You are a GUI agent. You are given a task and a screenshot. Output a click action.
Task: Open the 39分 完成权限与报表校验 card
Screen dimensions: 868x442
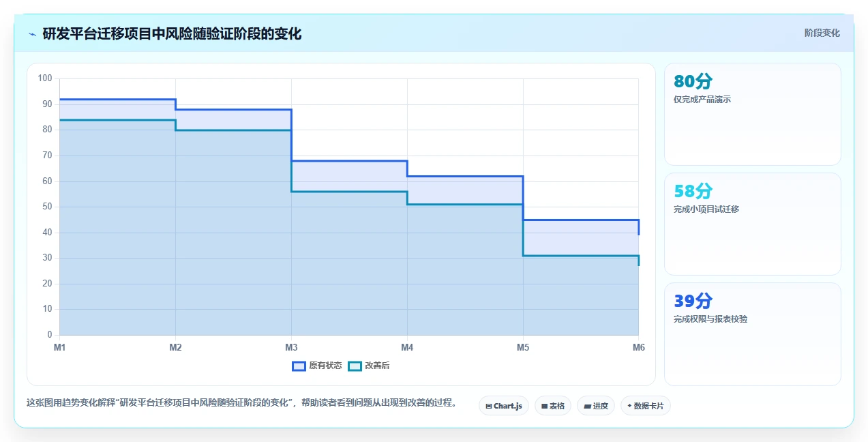(x=753, y=334)
